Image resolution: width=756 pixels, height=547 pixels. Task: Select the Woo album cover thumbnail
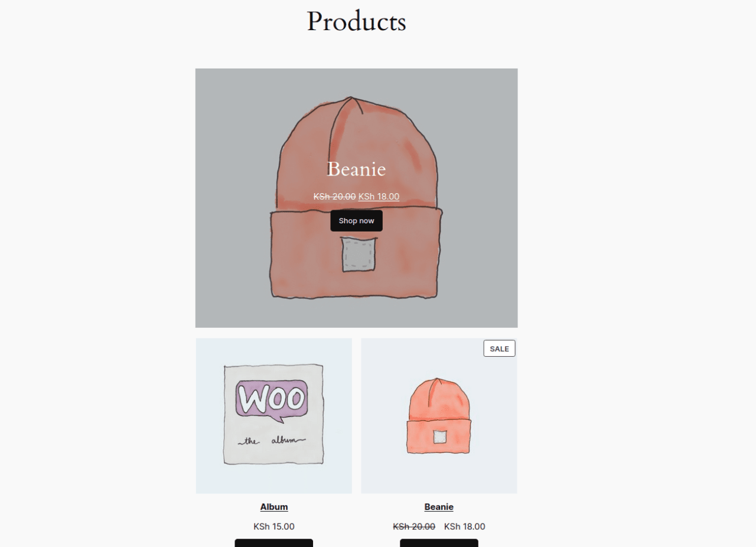pyautogui.click(x=274, y=416)
